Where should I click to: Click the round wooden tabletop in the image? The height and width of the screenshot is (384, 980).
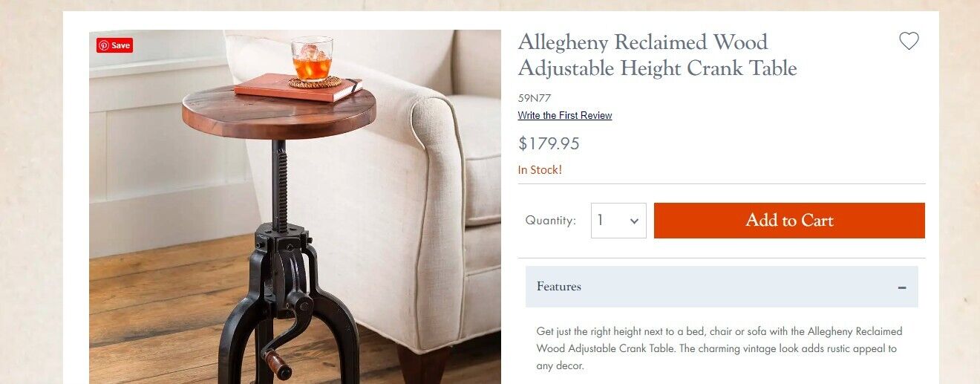(279, 113)
